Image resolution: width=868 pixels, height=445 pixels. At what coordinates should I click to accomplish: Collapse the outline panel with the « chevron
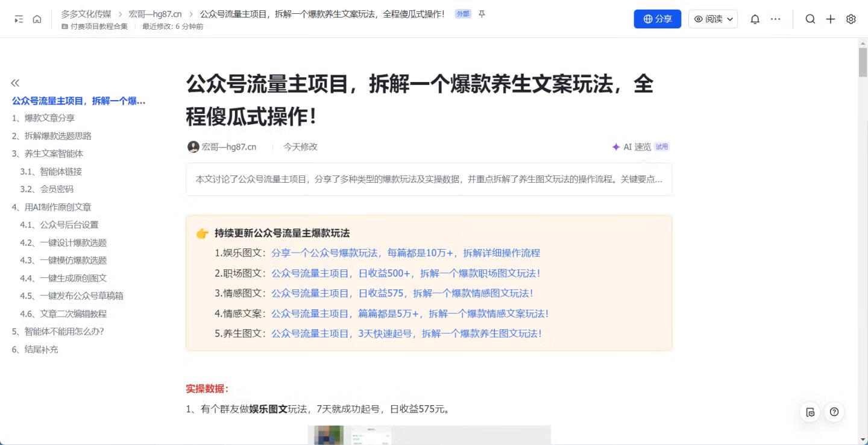pos(14,82)
